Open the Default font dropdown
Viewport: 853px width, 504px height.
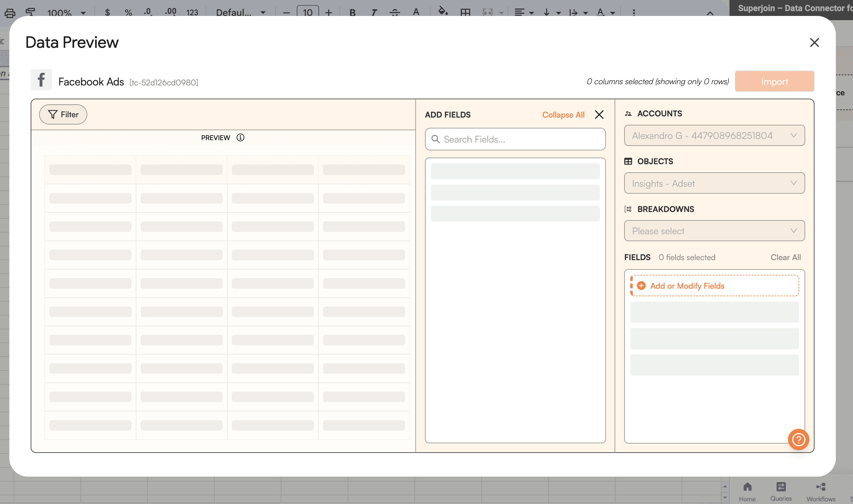tap(240, 13)
